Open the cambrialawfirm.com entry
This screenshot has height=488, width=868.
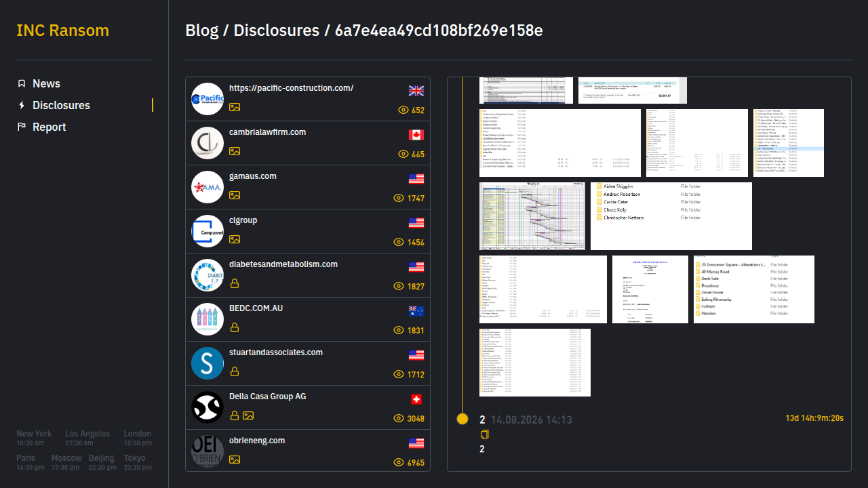coord(308,143)
